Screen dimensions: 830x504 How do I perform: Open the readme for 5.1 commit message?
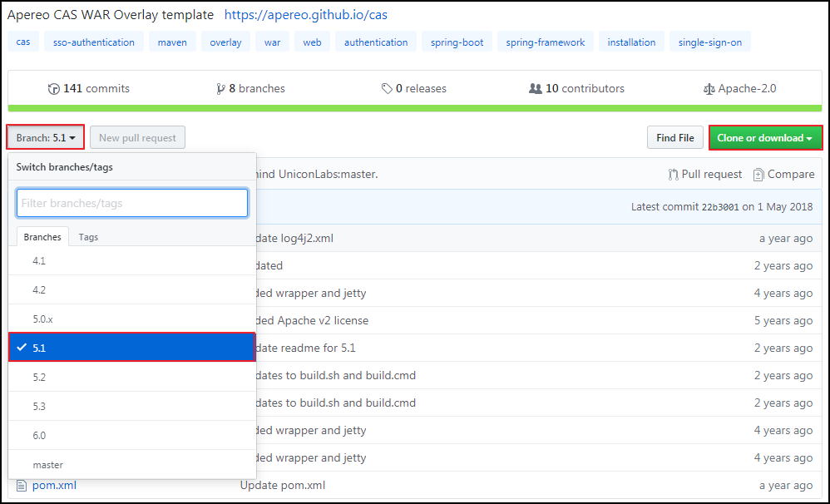pyautogui.click(x=306, y=348)
